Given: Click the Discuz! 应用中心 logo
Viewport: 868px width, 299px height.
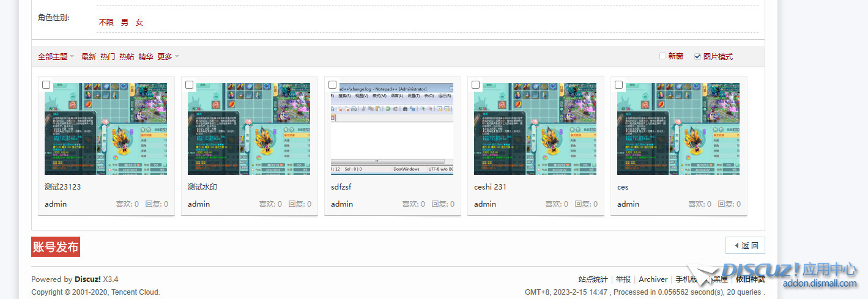Looking at the screenshot, I should pos(789,274).
